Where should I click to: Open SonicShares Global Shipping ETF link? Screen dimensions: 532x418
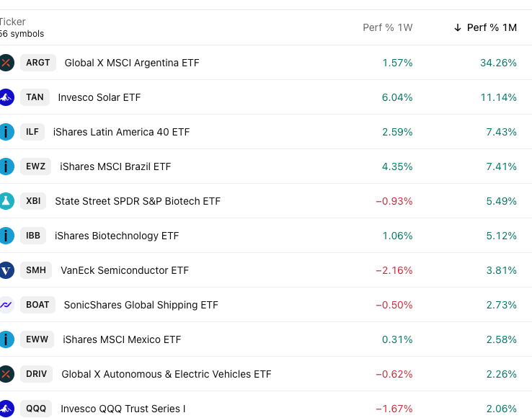click(141, 305)
